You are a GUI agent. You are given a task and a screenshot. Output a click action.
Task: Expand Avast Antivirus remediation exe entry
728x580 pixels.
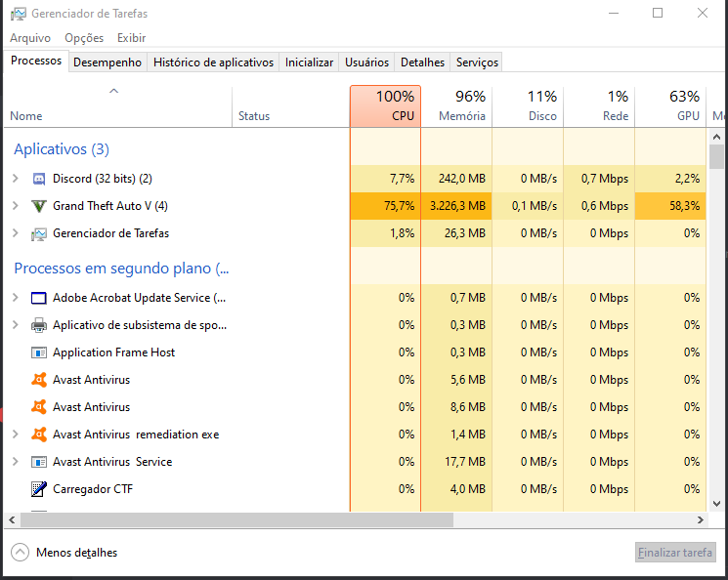[x=16, y=435]
